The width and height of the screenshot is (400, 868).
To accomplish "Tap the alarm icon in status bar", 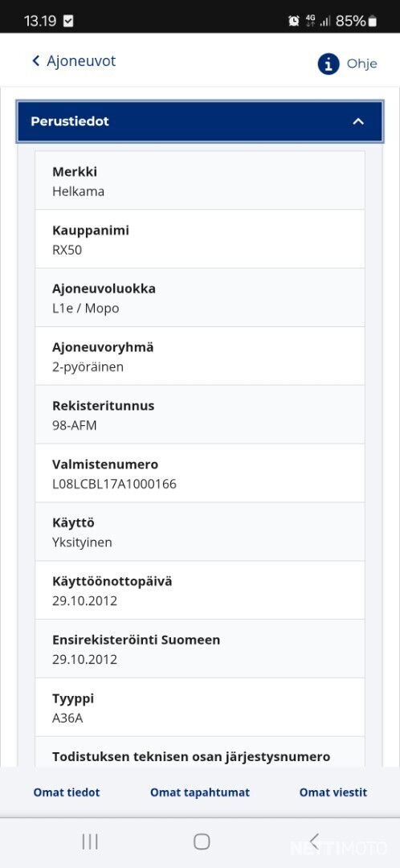I will pyautogui.click(x=294, y=21).
